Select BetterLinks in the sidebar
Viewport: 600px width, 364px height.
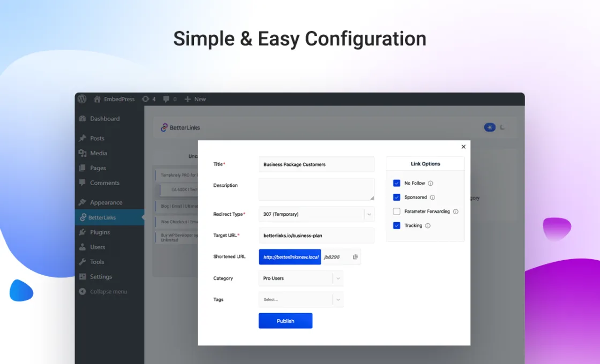109,217
